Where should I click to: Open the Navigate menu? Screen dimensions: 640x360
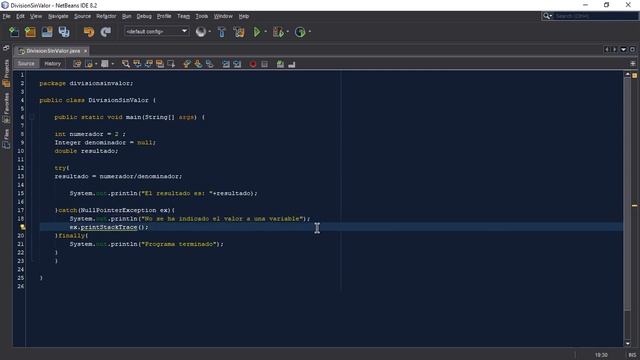pos(58,16)
